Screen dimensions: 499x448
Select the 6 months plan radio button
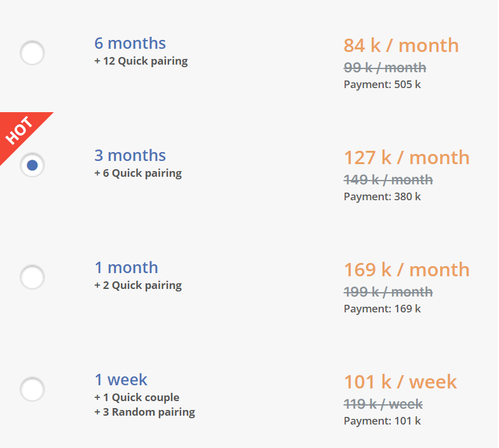tap(32, 53)
